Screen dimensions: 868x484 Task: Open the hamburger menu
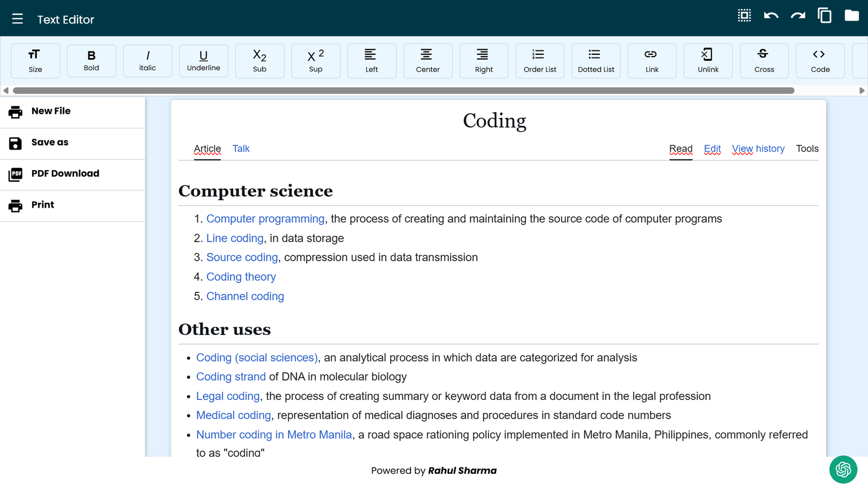(x=17, y=19)
